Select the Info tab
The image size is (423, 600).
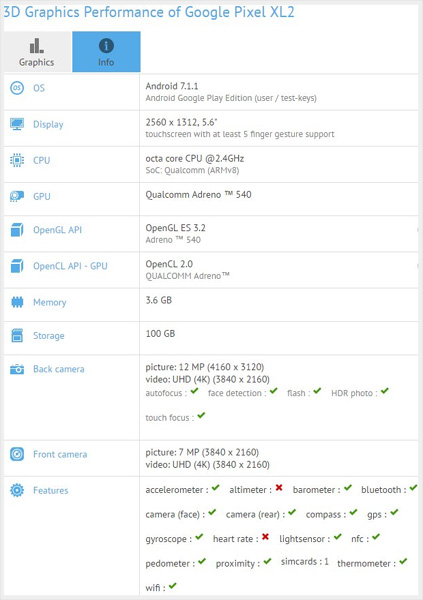click(x=106, y=52)
